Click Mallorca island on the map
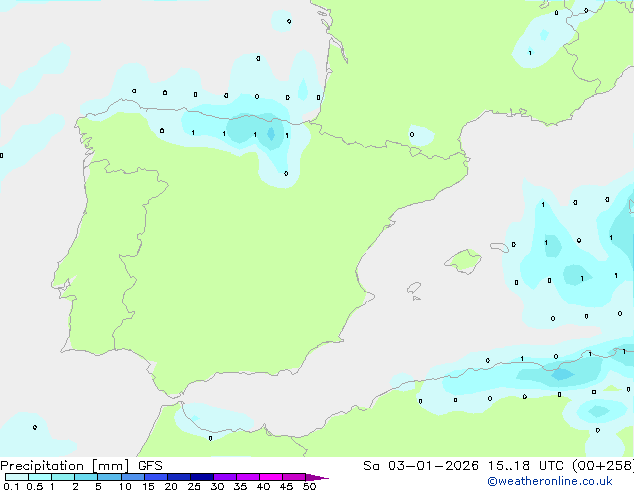634x490 pixels. (463, 261)
